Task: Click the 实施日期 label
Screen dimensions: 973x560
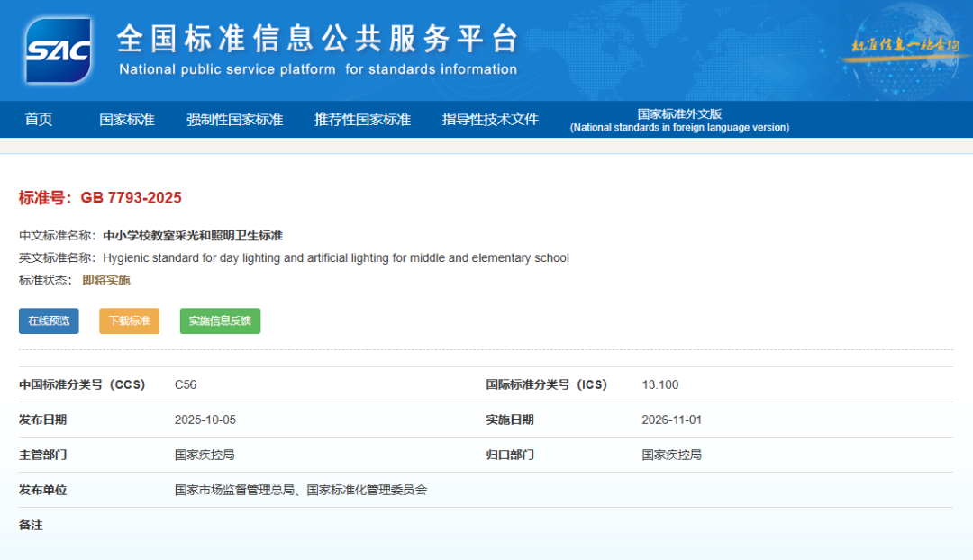Action: (510, 420)
